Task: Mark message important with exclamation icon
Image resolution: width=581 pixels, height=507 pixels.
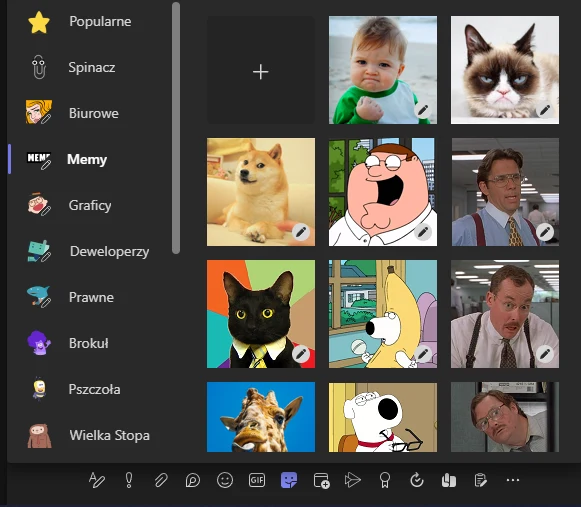Action: (x=129, y=480)
